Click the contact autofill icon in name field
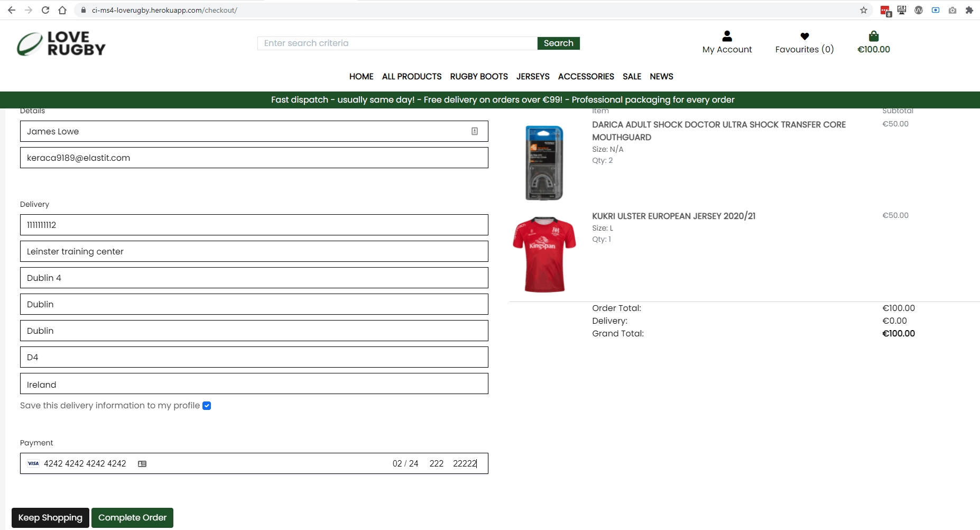 tap(475, 131)
